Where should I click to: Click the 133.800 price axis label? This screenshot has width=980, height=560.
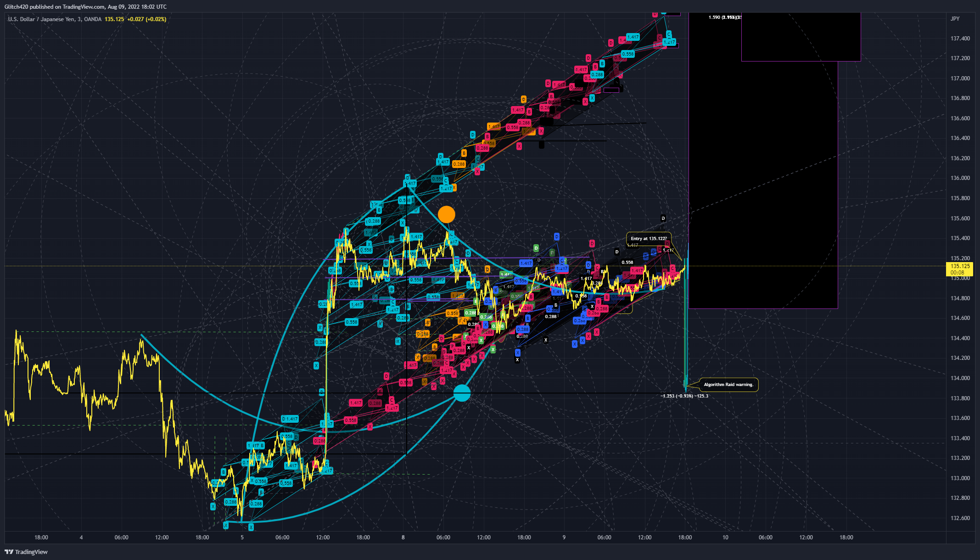(x=960, y=398)
